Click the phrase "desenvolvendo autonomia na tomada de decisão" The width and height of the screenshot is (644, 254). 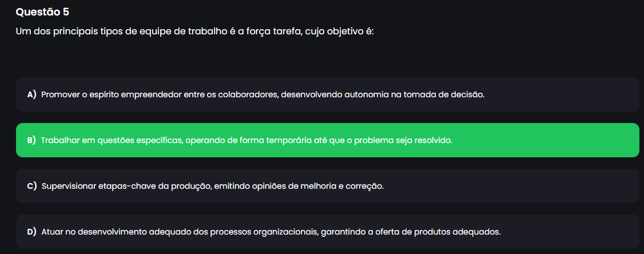point(383,94)
